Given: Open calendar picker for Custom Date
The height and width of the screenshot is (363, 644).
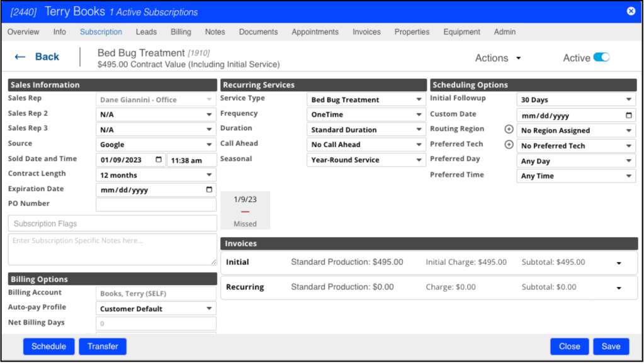Looking at the screenshot, I should pos(628,116).
